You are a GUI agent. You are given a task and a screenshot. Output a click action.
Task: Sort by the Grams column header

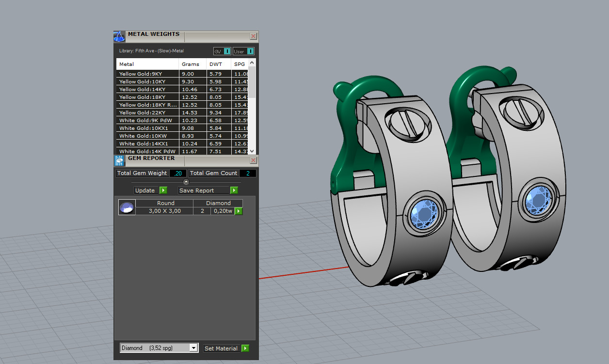click(192, 64)
